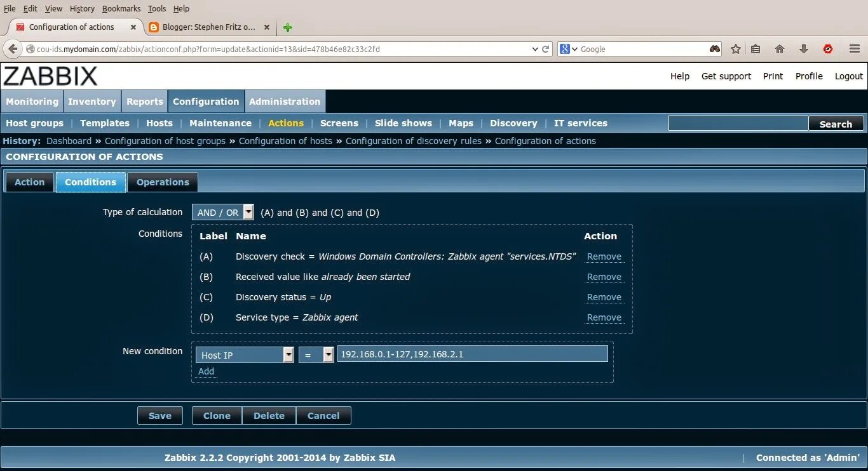Remove condition (D) Service type

point(604,317)
